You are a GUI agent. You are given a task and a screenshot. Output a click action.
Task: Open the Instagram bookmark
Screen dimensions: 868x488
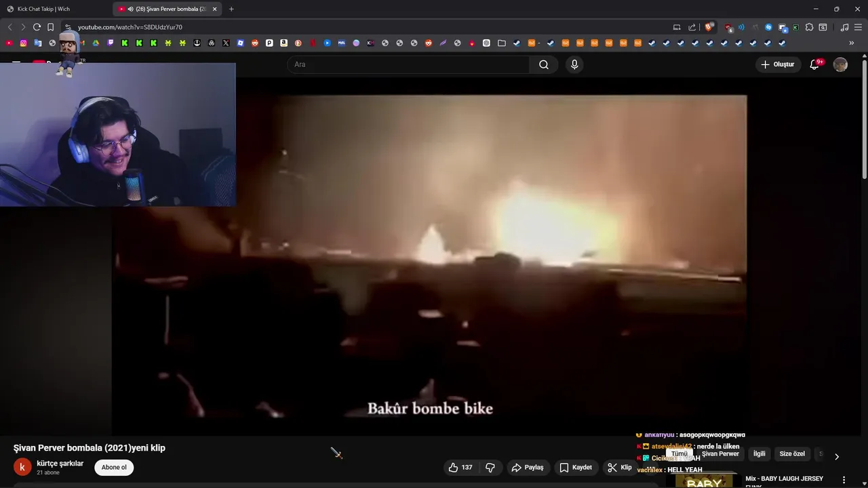pyautogui.click(x=23, y=43)
